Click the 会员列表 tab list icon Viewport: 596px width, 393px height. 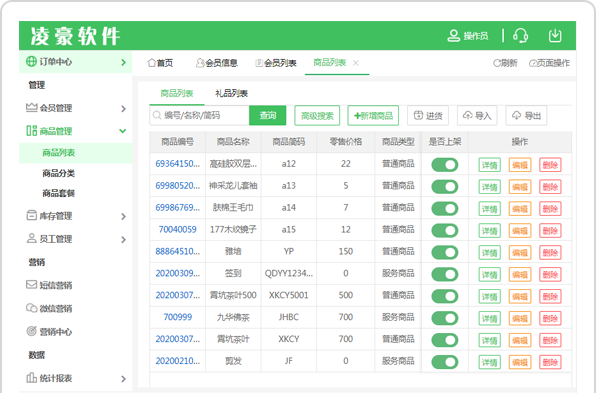click(259, 63)
